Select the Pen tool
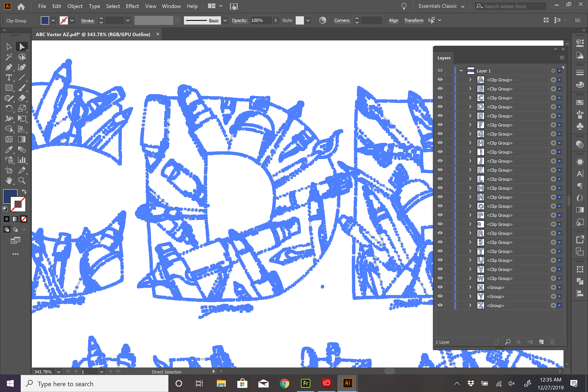 coord(9,67)
